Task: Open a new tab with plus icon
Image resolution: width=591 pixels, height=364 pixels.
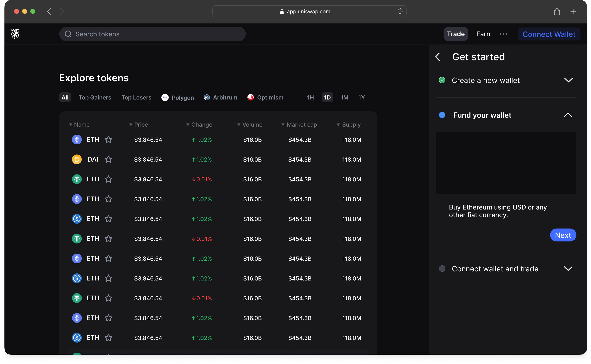Action: 573,11
